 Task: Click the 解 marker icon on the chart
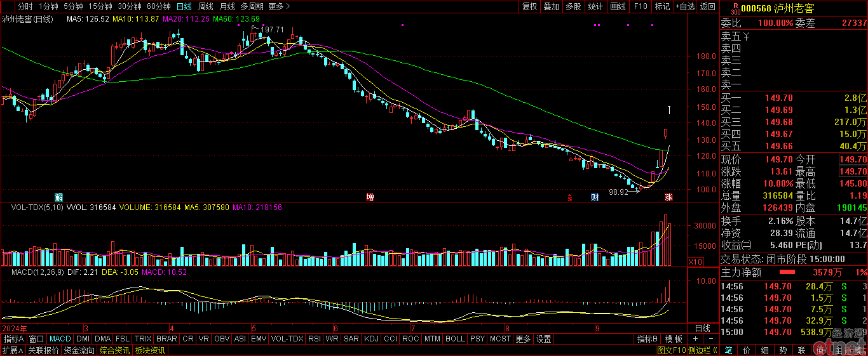(x=59, y=197)
